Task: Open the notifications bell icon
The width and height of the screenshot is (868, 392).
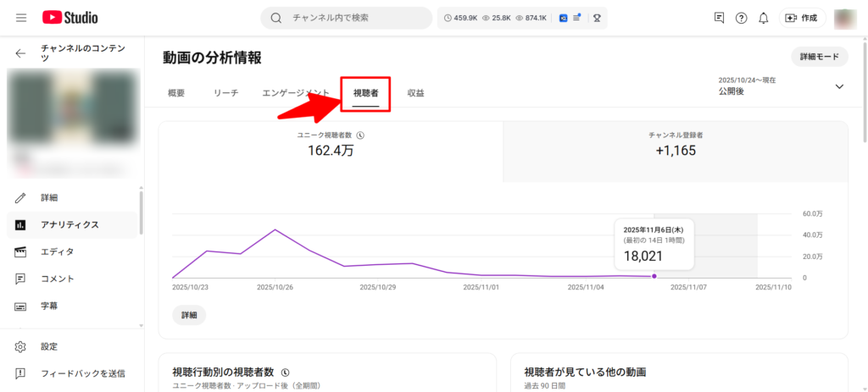Action: point(764,18)
